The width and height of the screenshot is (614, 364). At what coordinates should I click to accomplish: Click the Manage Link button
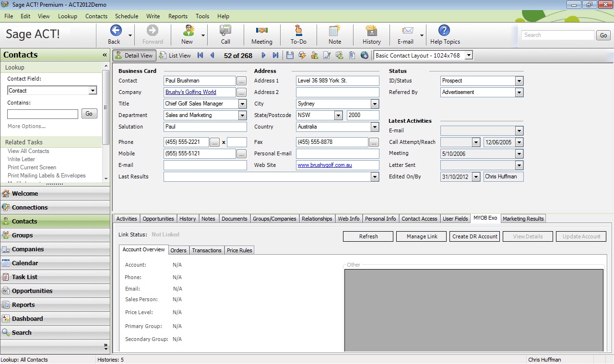tap(422, 236)
